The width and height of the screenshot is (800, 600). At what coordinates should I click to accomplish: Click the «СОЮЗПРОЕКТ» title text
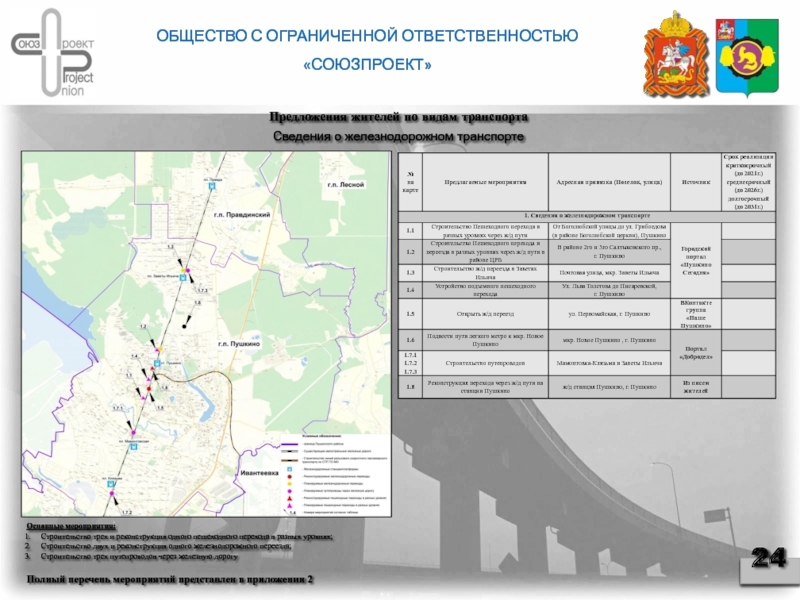coord(367,65)
